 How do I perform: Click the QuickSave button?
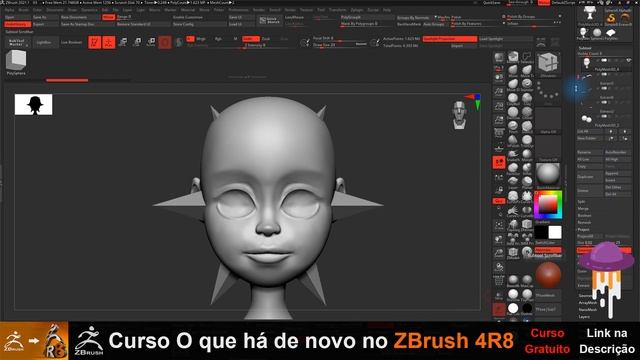(491, 2)
